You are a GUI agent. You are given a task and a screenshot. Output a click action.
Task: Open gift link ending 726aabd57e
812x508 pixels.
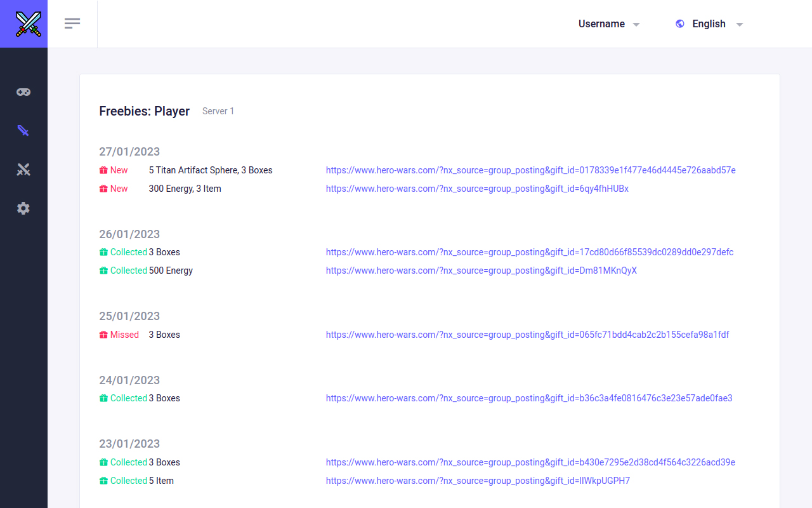pyautogui.click(x=531, y=170)
